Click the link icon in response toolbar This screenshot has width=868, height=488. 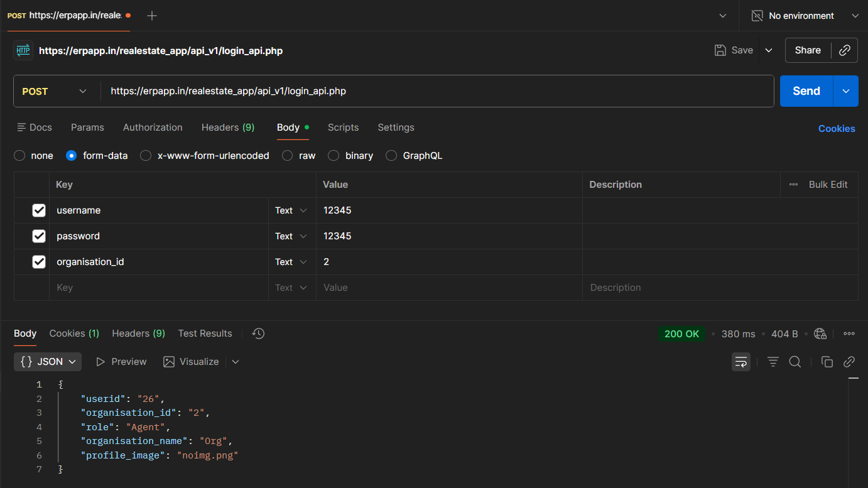click(849, 362)
